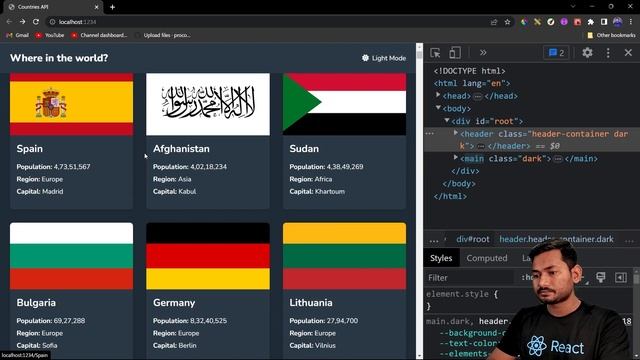Viewport: 640px width, 360px height.
Task: Expand the header element node
Action: [x=456, y=133]
